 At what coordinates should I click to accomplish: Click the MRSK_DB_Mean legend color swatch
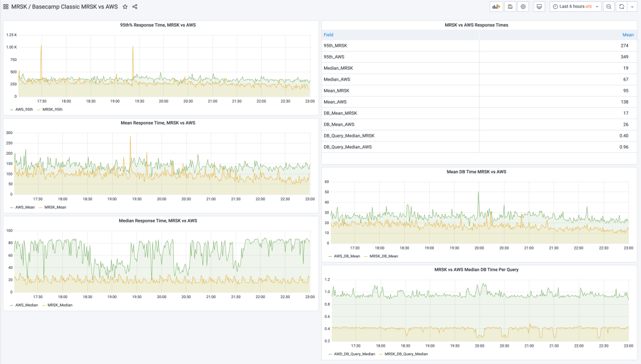coord(364,256)
